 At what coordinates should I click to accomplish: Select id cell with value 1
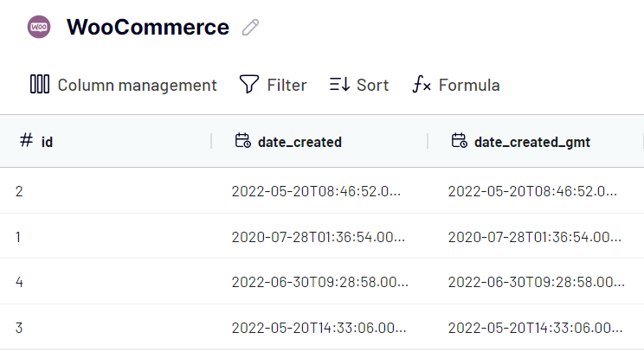point(106,236)
